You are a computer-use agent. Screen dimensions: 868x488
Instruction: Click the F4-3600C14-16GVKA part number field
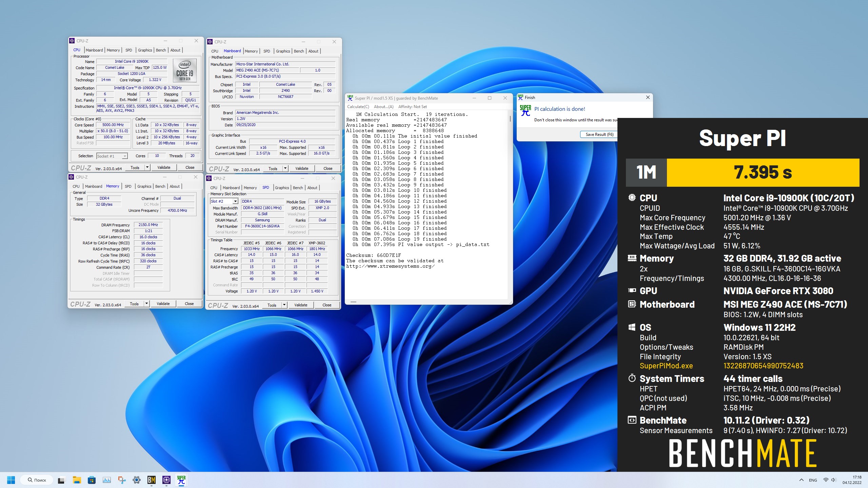[262, 226]
